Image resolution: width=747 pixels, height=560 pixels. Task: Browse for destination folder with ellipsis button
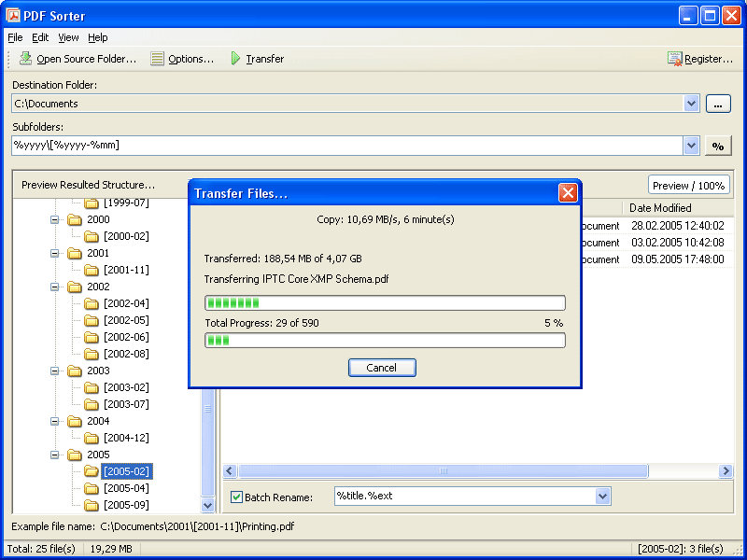pyautogui.click(x=717, y=104)
